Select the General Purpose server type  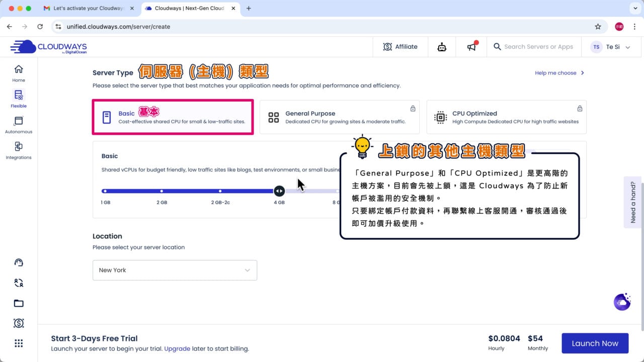pos(340,117)
